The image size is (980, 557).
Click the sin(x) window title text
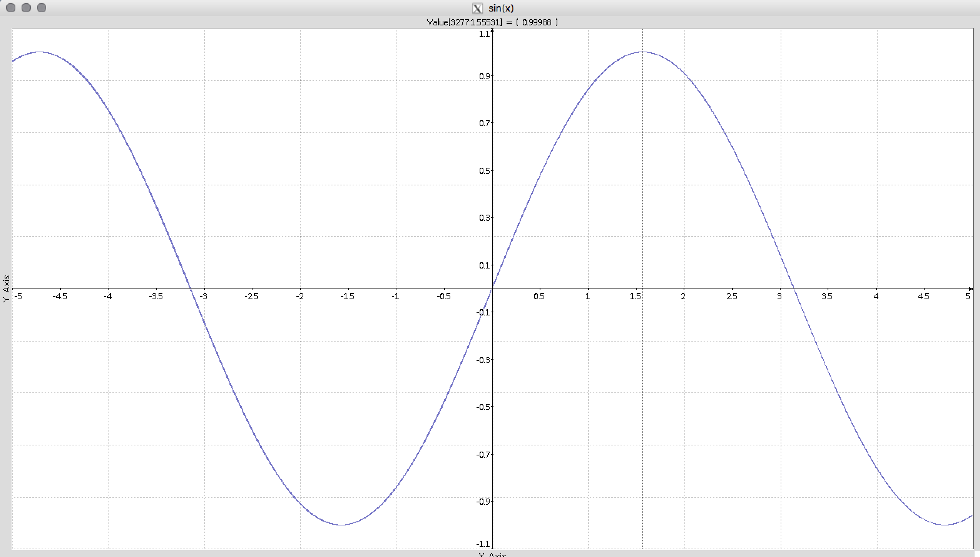501,8
